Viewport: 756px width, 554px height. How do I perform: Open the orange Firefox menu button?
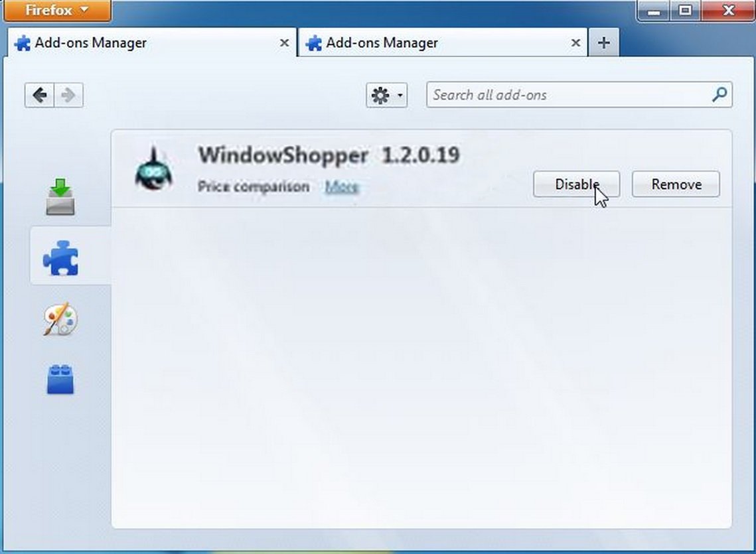click(x=57, y=10)
